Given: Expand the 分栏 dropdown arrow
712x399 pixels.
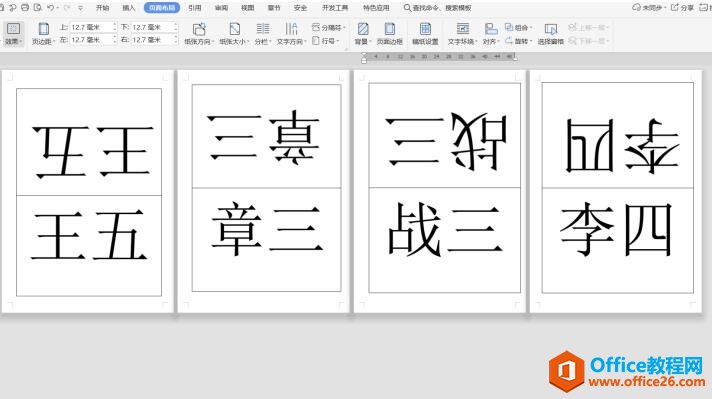Looking at the screenshot, I should click(270, 42).
